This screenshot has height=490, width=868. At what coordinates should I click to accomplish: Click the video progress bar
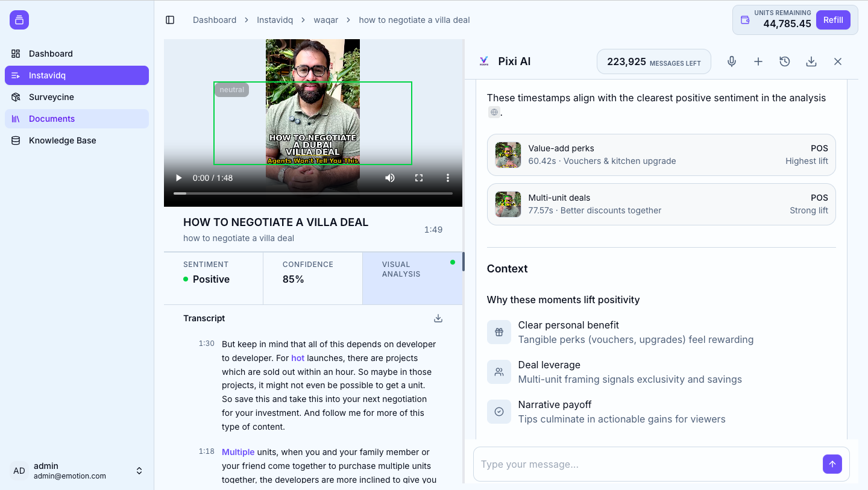click(313, 193)
